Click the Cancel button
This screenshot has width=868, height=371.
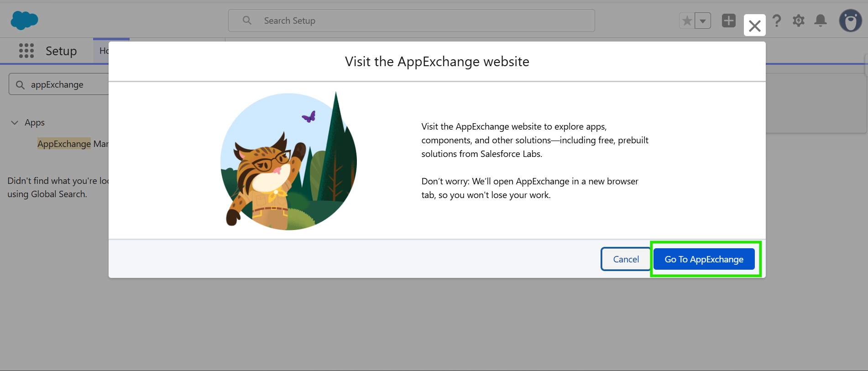pyautogui.click(x=626, y=259)
